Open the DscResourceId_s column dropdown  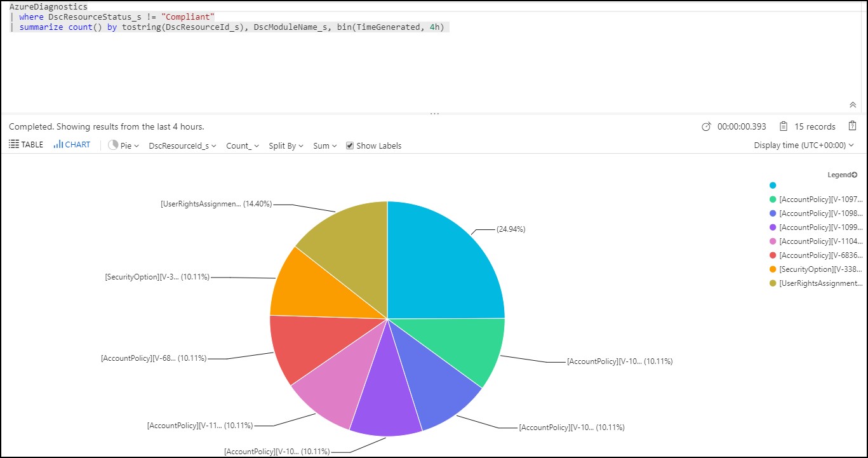(183, 145)
